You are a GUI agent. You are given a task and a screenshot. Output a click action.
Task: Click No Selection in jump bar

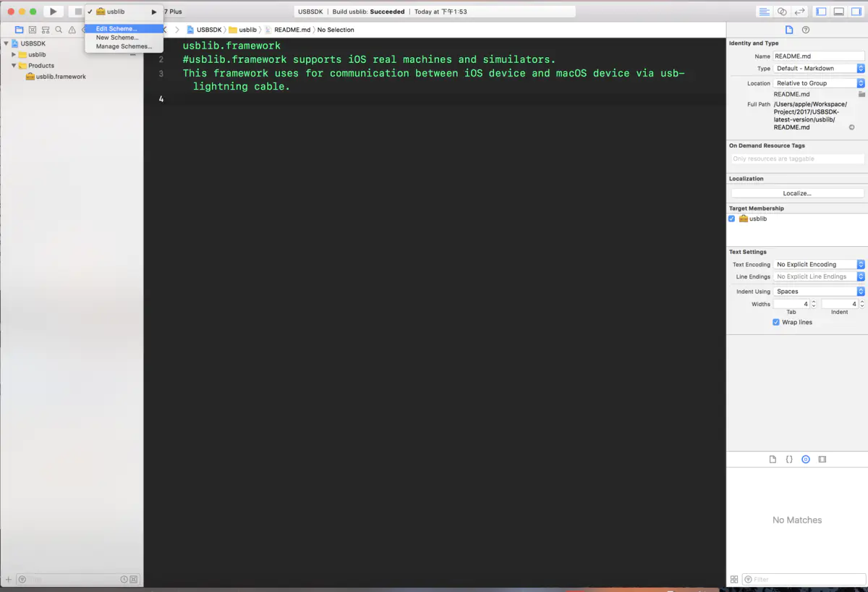tap(336, 30)
